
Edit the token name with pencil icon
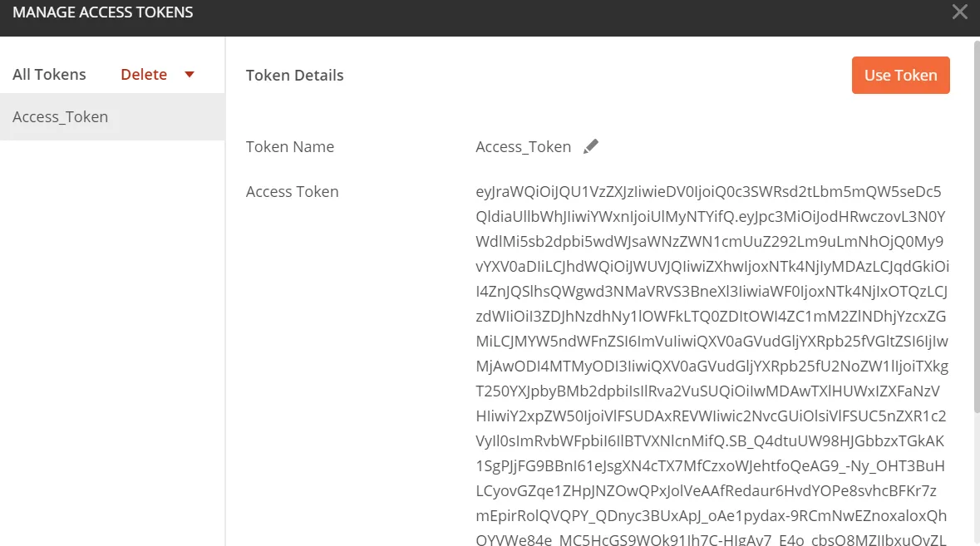coord(591,146)
